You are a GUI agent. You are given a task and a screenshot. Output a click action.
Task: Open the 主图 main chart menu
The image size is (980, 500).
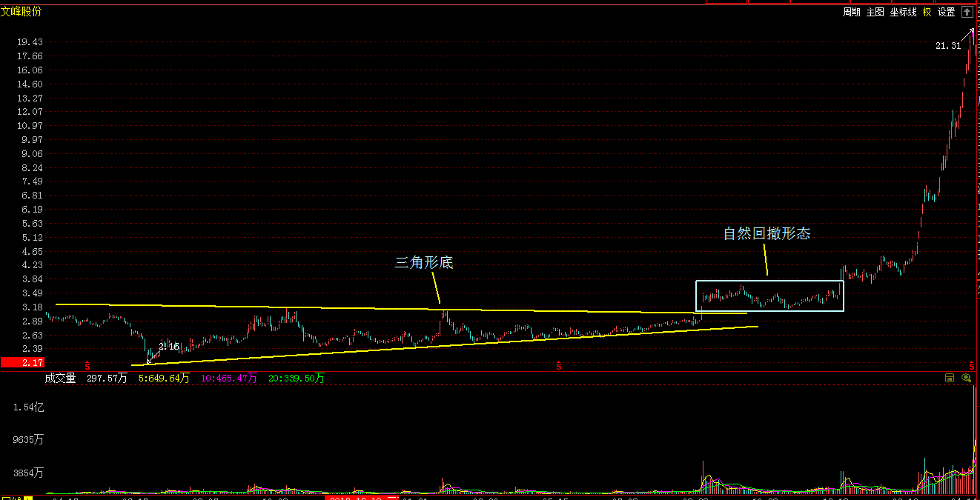[875, 12]
